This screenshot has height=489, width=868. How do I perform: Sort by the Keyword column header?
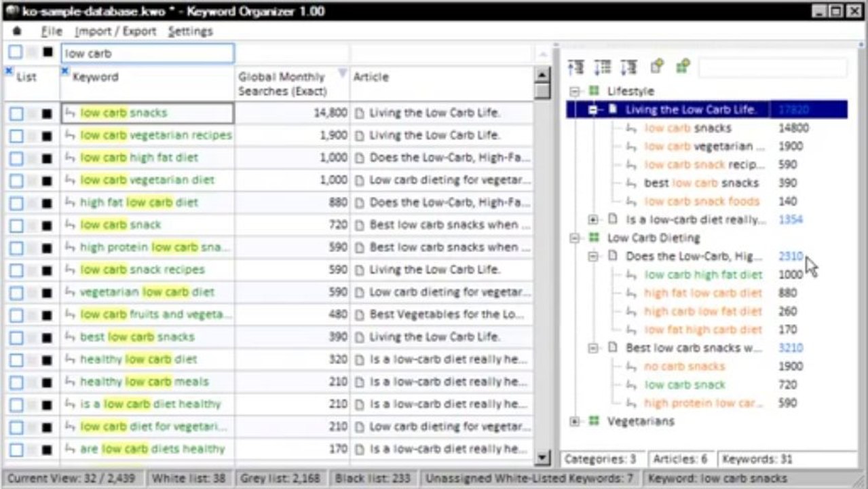(x=95, y=77)
